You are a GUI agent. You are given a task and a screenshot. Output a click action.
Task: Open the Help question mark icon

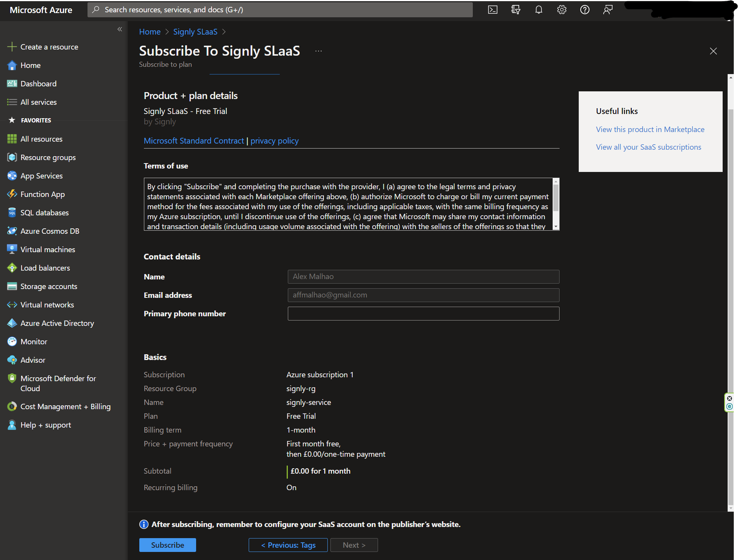pos(585,10)
